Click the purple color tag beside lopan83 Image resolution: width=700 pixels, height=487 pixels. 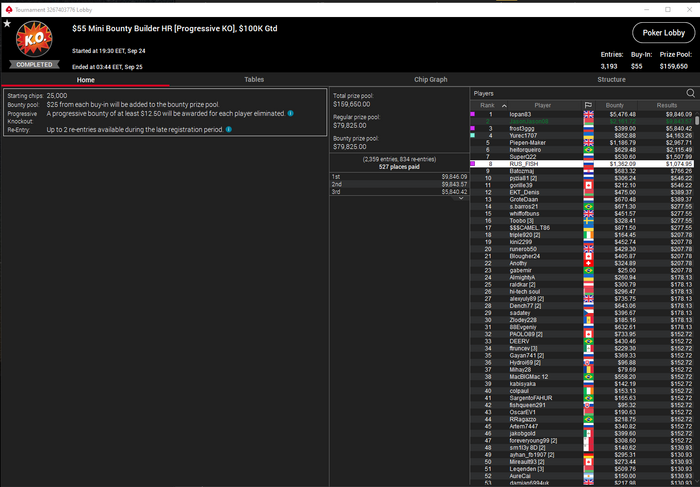472,114
